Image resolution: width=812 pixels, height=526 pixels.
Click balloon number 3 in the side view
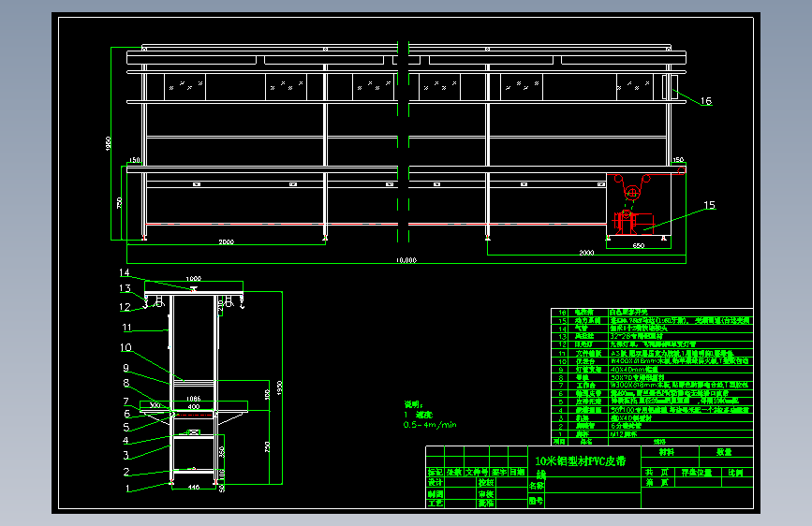pyautogui.click(x=125, y=455)
